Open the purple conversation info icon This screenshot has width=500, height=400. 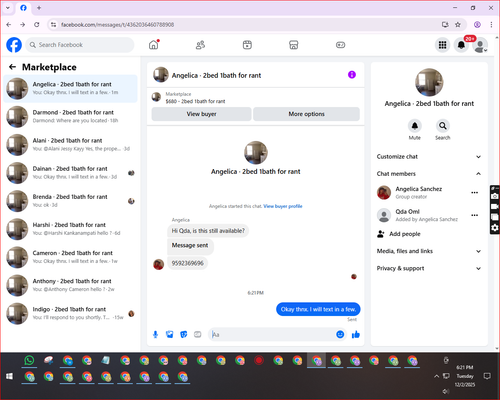pos(352,75)
